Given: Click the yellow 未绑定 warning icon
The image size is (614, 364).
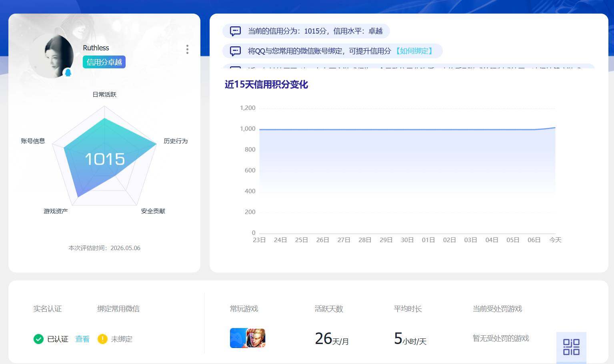Looking at the screenshot, I should 102,339.
